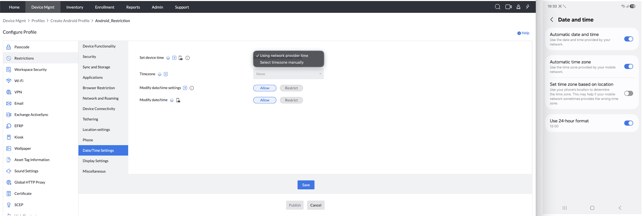Click the lightning bolt quick actions icon
The image size is (644, 216).
pyautogui.click(x=528, y=7)
